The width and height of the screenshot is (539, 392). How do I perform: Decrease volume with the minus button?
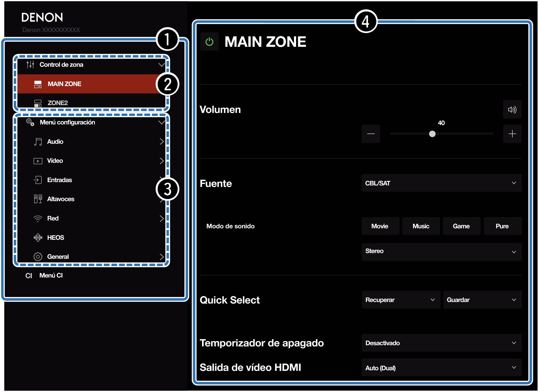371,134
